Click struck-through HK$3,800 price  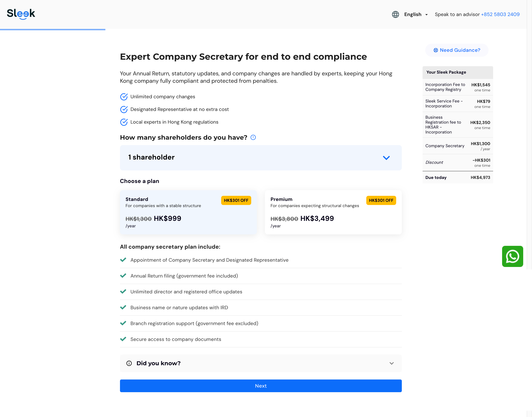pos(284,219)
